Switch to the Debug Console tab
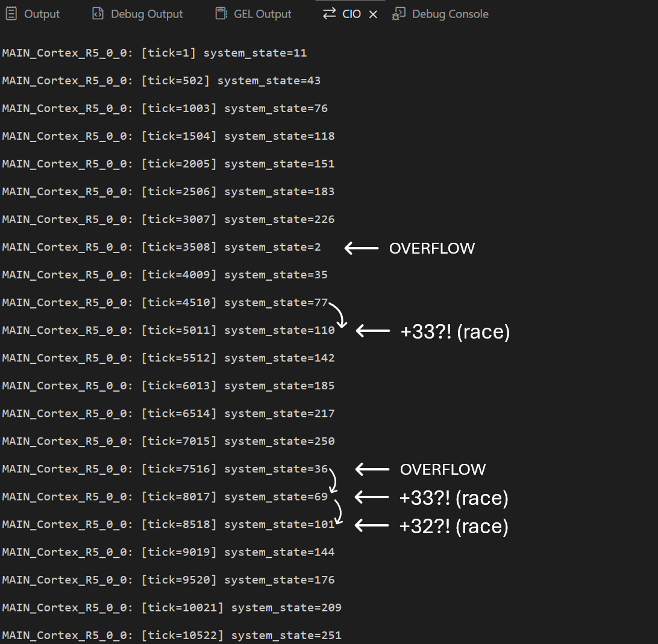The height and width of the screenshot is (644, 658). pyautogui.click(x=450, y=14)
